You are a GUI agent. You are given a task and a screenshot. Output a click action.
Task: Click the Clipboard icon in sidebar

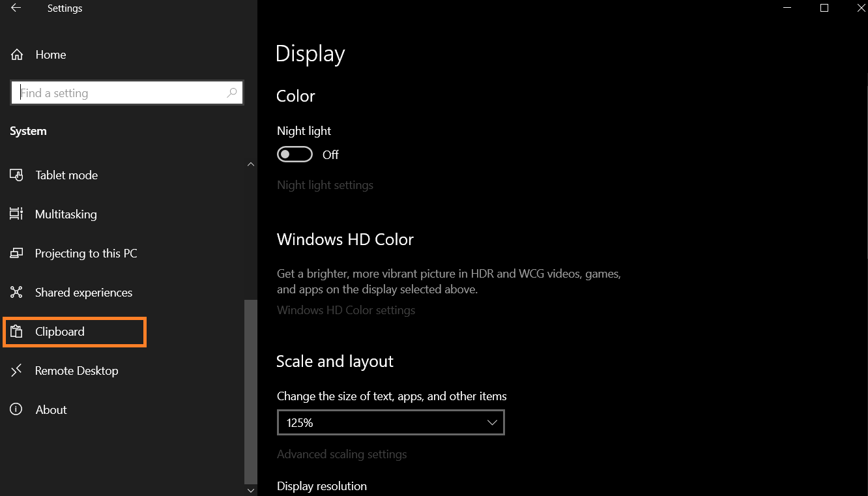click(16, 331)
